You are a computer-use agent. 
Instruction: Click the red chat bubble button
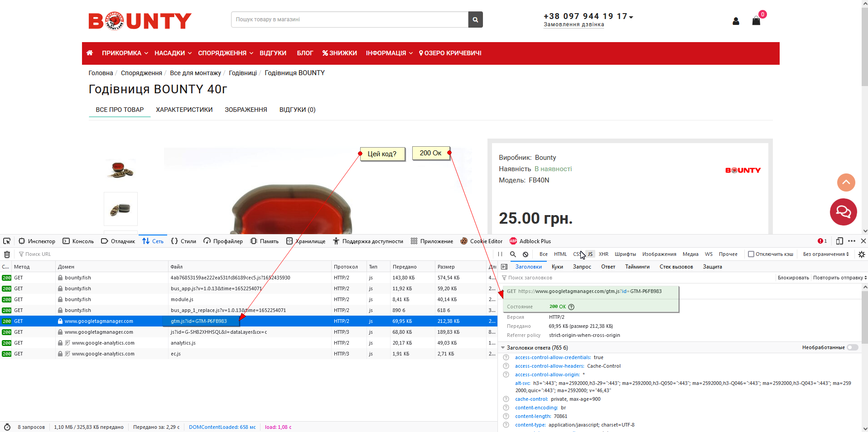coord(843,212)
